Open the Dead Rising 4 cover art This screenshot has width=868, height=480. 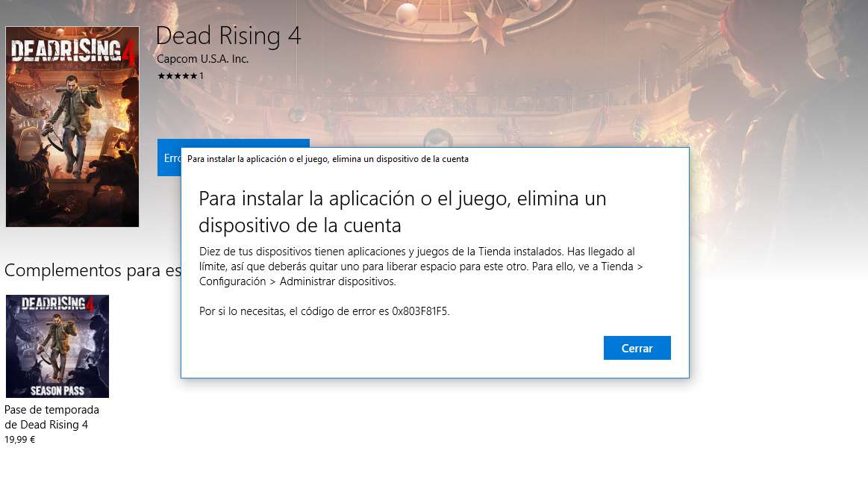point(72,127)
